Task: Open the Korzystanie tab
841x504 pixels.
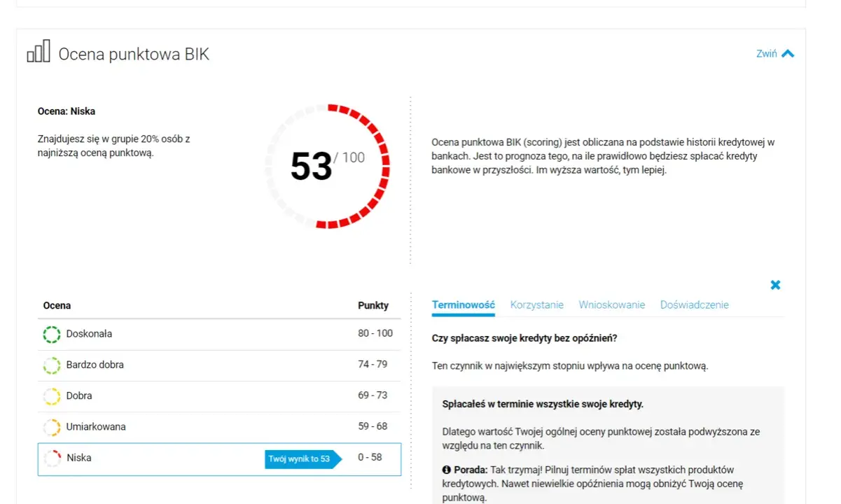Action: 536,304
